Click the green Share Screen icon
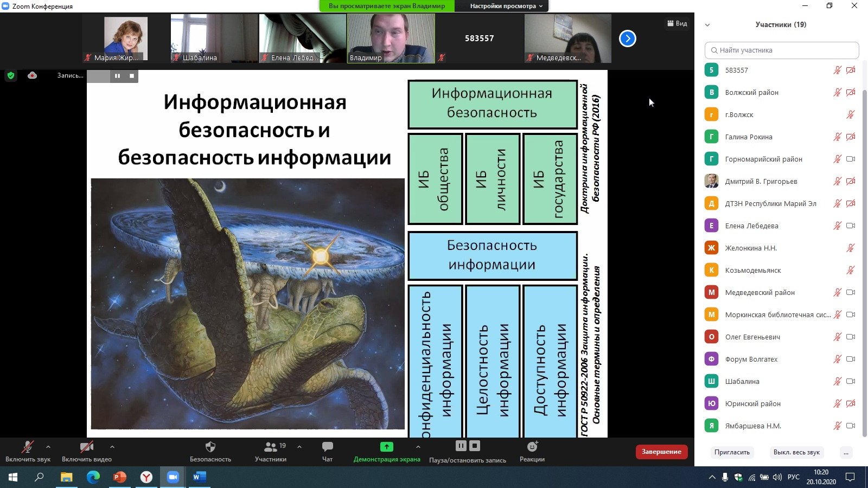Screen dimensions: 868x488 point(387,447)
